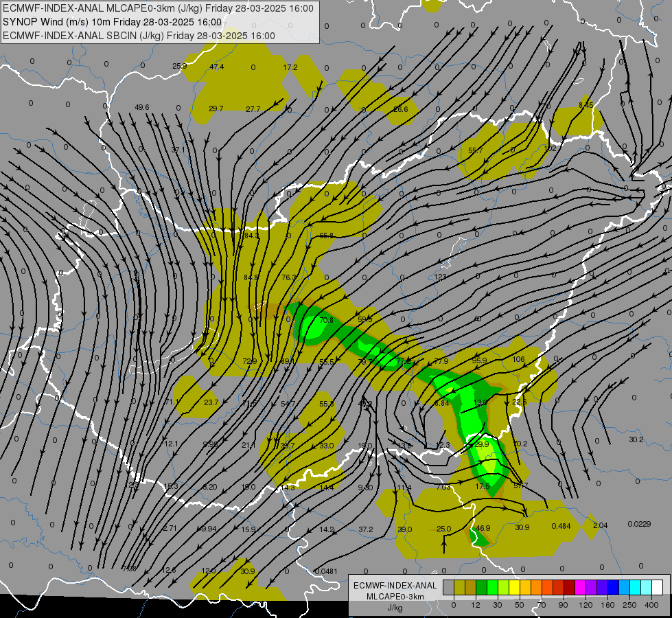
Task: Click the map value '102'
Action: tap(550, 148)
